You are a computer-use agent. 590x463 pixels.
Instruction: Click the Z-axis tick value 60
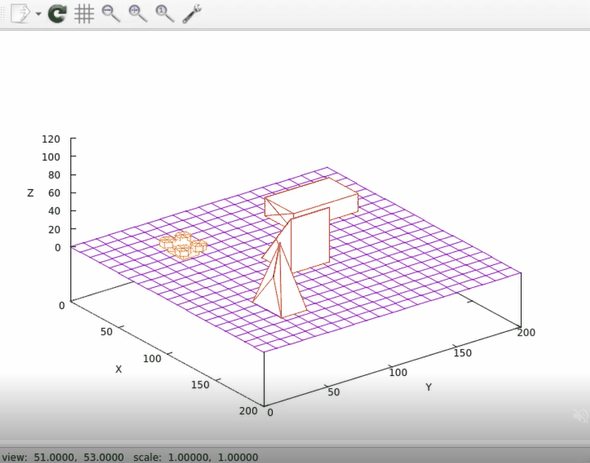point(54,193)
